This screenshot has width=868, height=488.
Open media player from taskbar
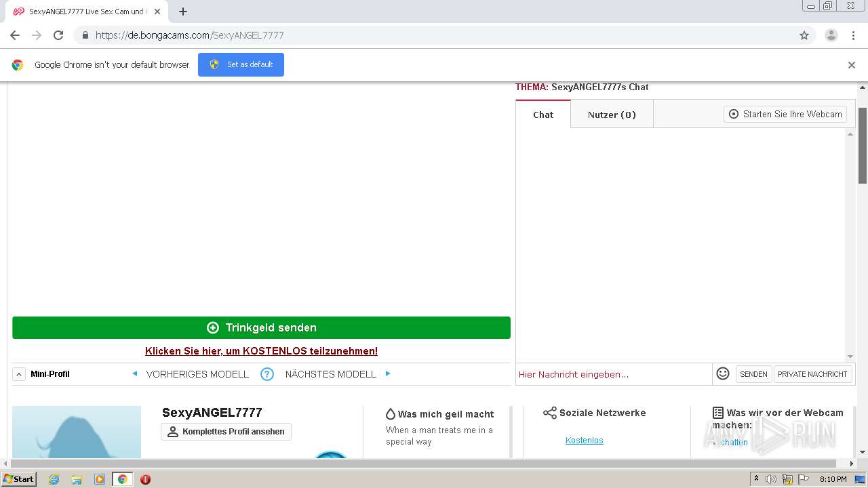coord(99,479)
